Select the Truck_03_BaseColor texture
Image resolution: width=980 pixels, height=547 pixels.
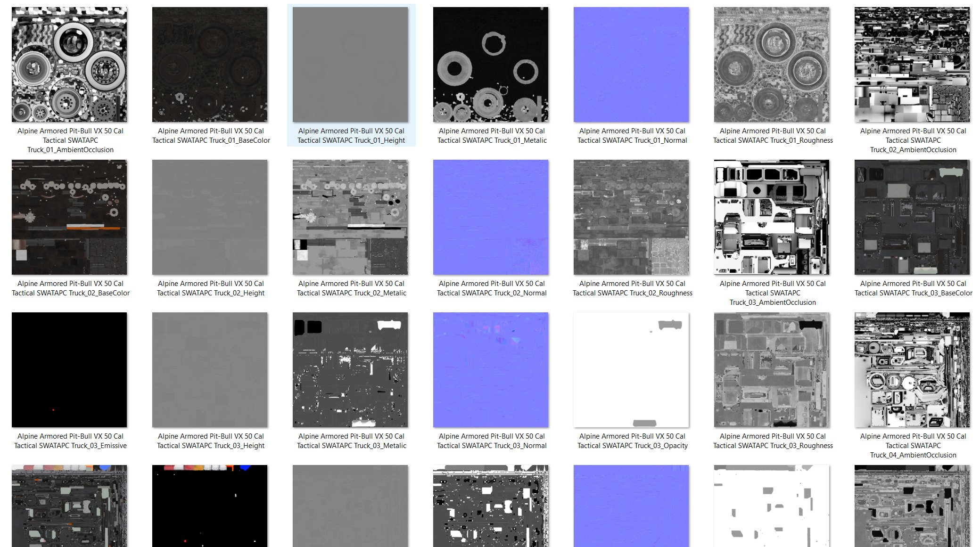pyautogui.click(x=912, y=217)
